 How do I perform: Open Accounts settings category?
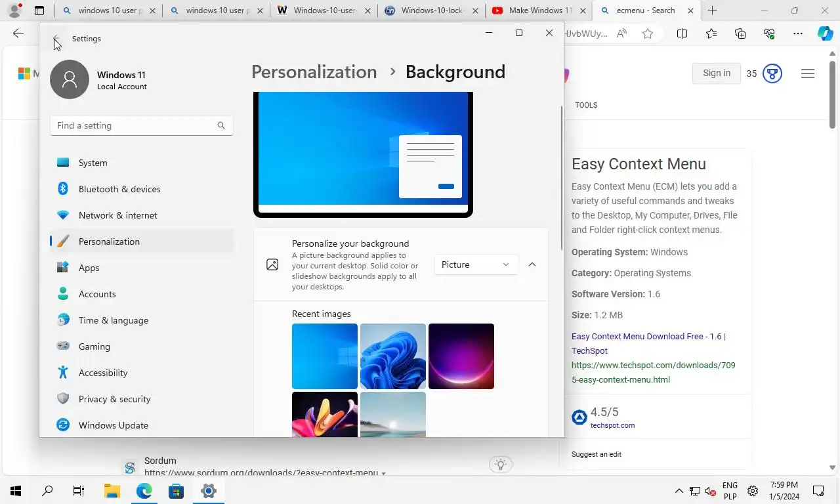pyautogui.click(x=142, y=294)
